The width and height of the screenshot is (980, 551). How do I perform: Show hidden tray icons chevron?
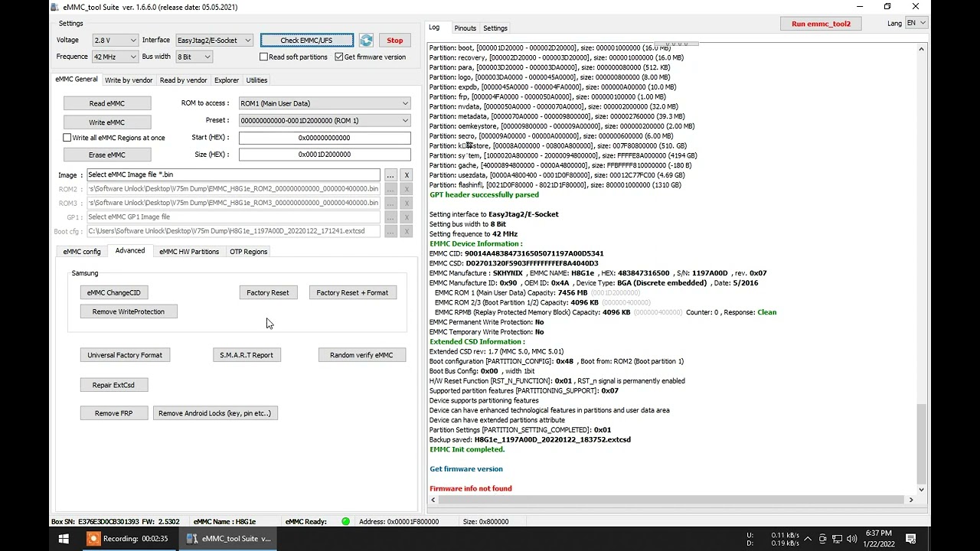(x=807, y=539)
